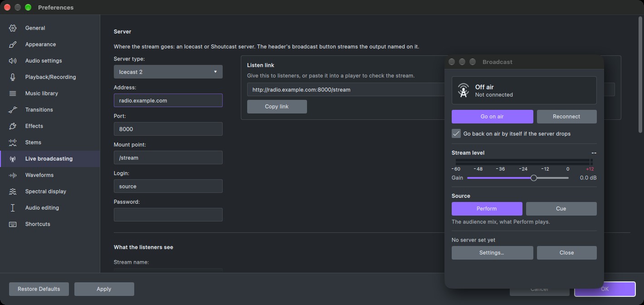
Task: Open the Waveforms preferences
Action: click(50, 175)
